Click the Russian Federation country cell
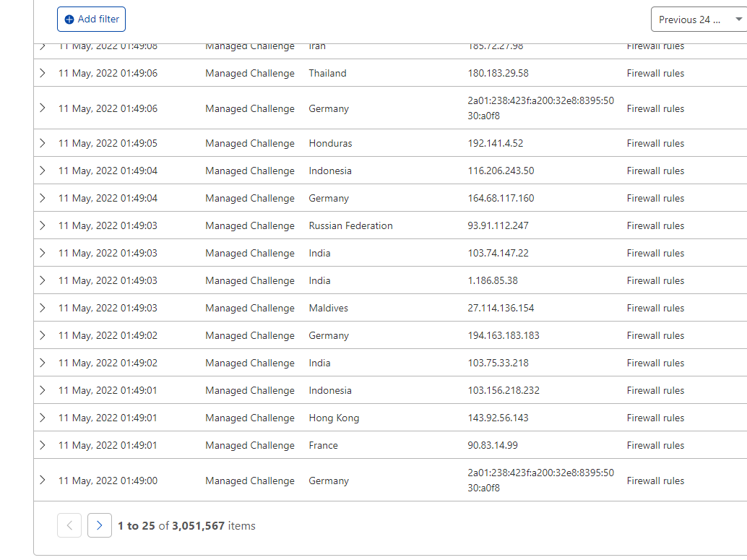747x560 pixels. tap(350, 225)
